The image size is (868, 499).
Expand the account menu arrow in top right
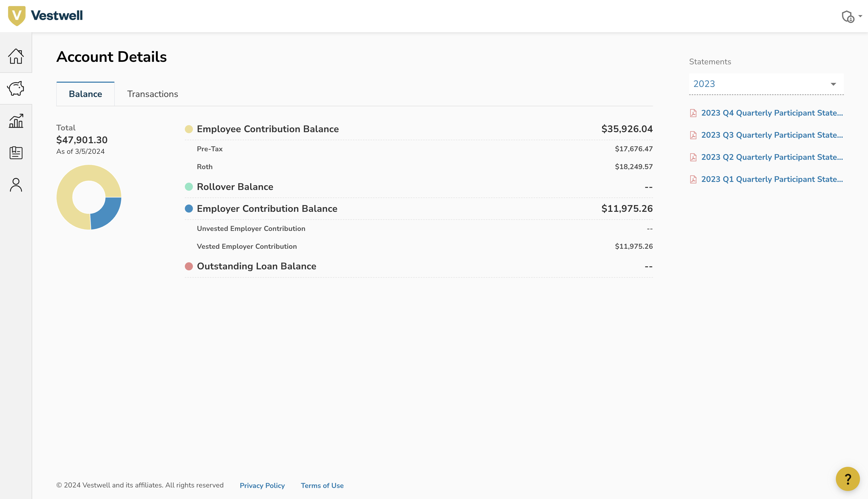(861, 16)
